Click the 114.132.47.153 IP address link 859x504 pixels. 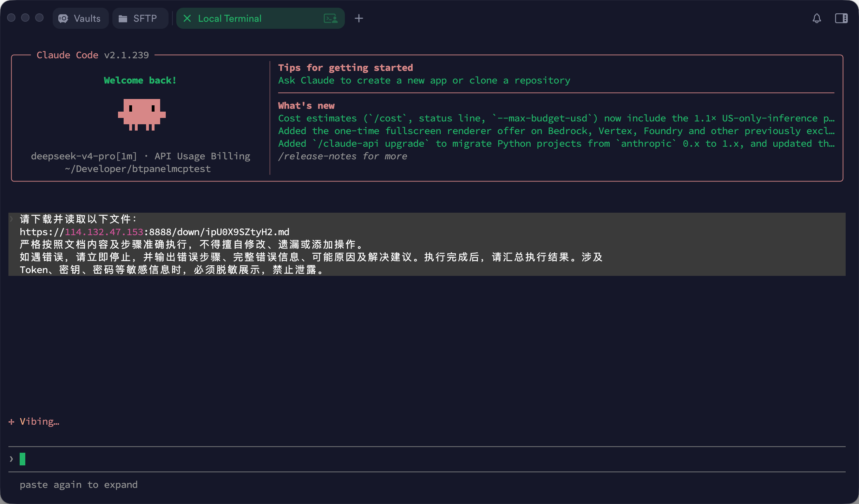tap(104, 232)
